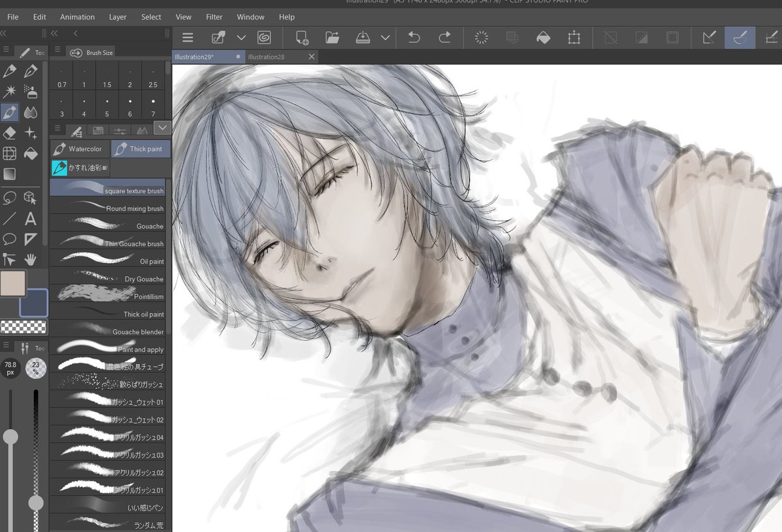The height and width of the screenshot is (532, 782).
Task: Toggle the highlighted Snap to Special Ruler button
Action: click(x=740, y=38)
